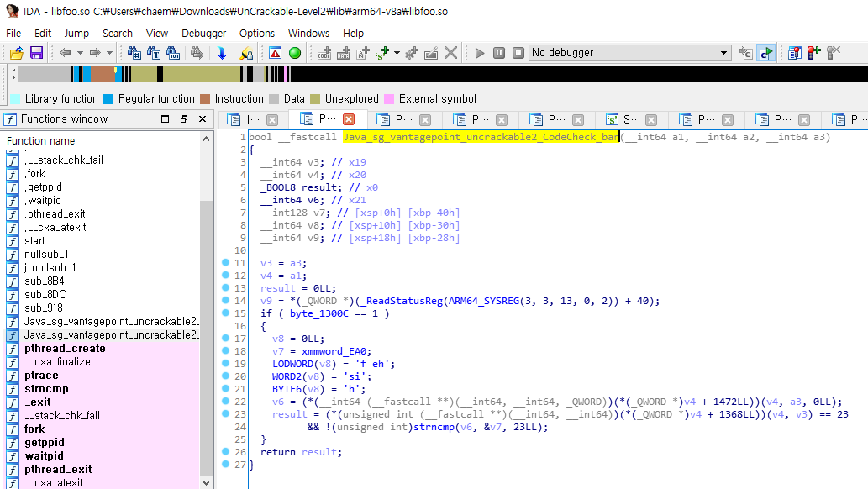
Task: Open dropdown next to struct icon
Action: click(397, 53)
